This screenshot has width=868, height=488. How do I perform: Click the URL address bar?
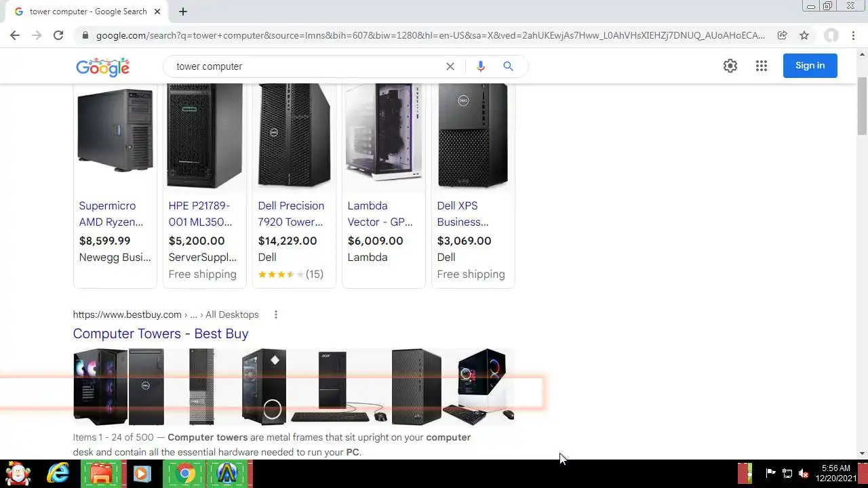pyautogui.click(x=431, y=35)
